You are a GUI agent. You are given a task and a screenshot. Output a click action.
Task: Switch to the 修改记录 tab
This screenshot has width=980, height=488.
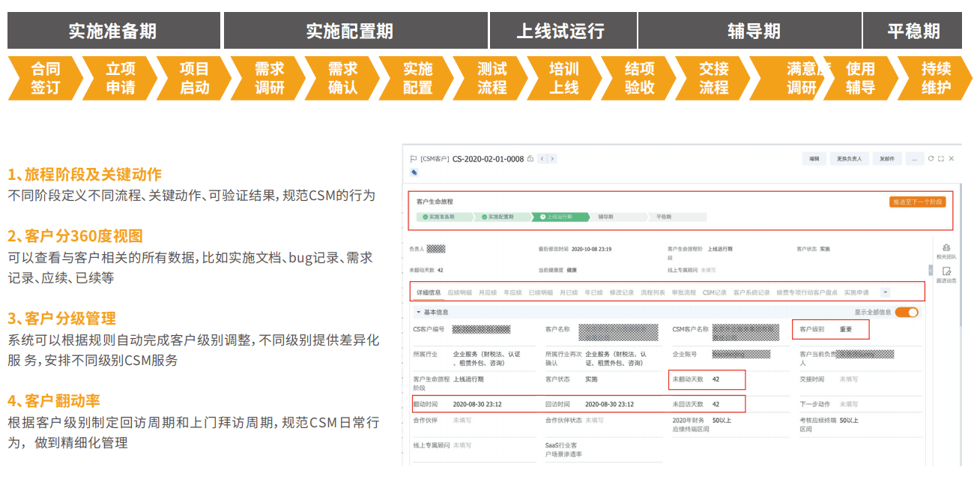click(x=622, y=292)
